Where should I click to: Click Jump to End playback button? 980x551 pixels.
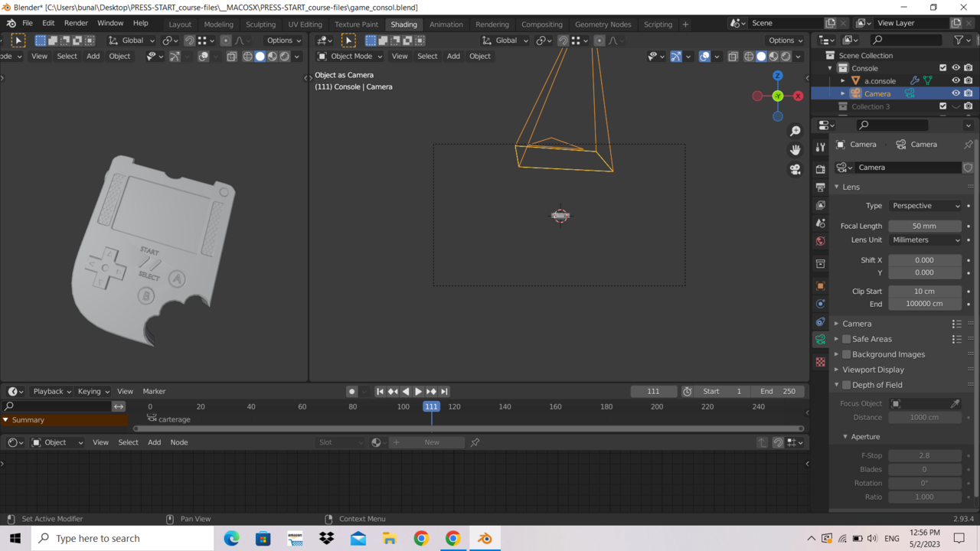[x=444, y=391]
